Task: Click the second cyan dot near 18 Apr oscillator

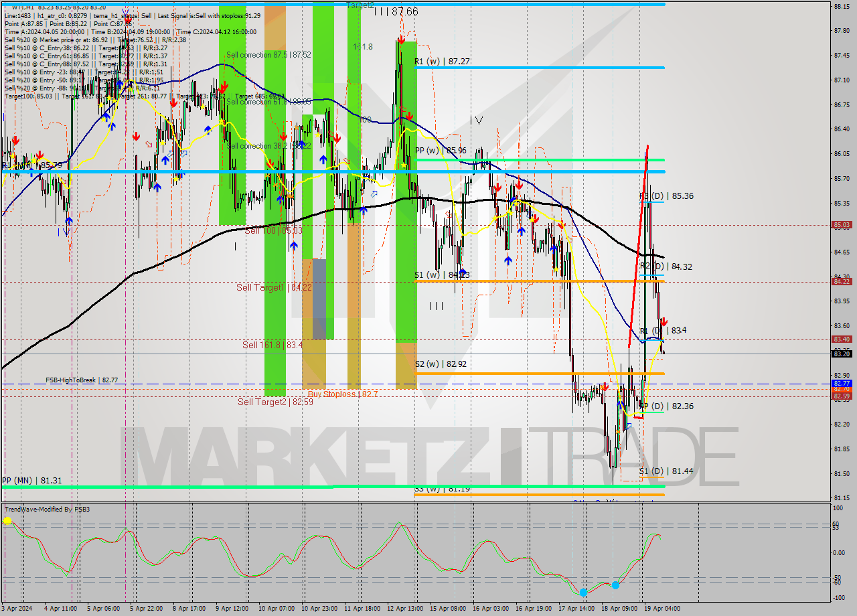Action: (615, 585)
